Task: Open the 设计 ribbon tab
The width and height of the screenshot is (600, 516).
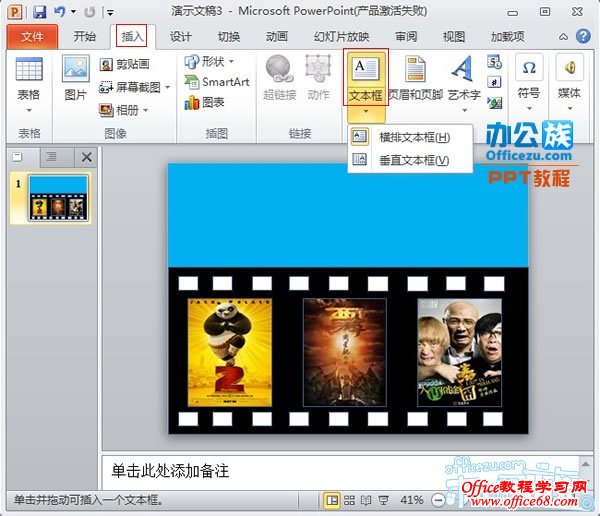Action: pyautogui.click(x=180, y=36)
